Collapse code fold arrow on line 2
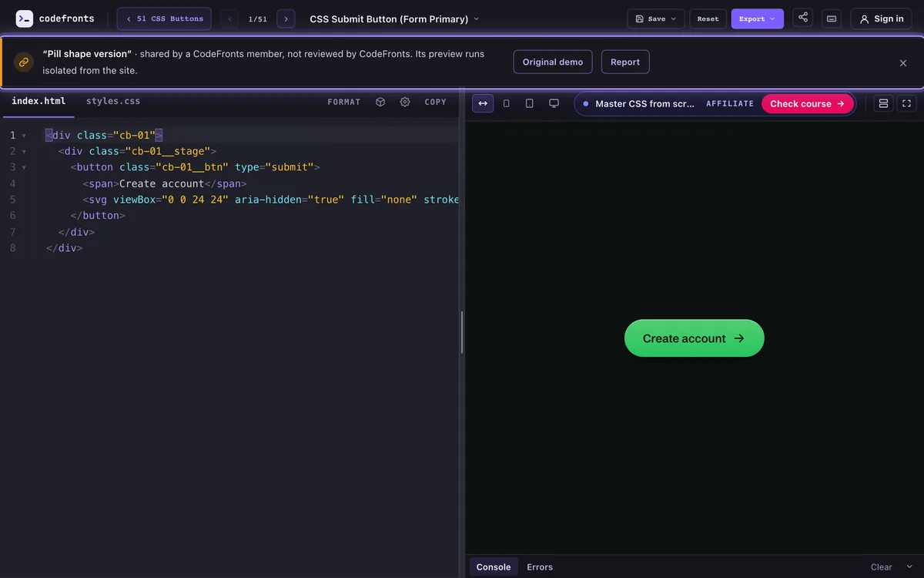Image resolution: width=924 pixels, height=578 pixels. (24, 152)
